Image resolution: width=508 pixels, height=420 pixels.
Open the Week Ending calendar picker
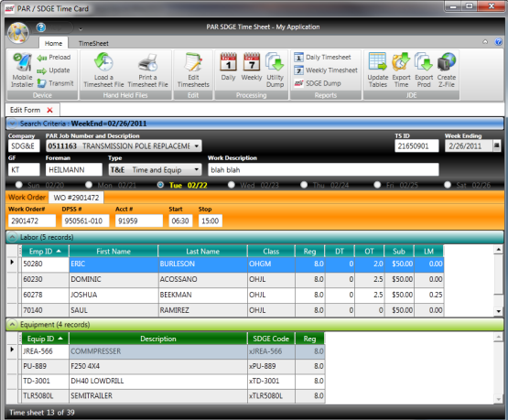(497, 145)
